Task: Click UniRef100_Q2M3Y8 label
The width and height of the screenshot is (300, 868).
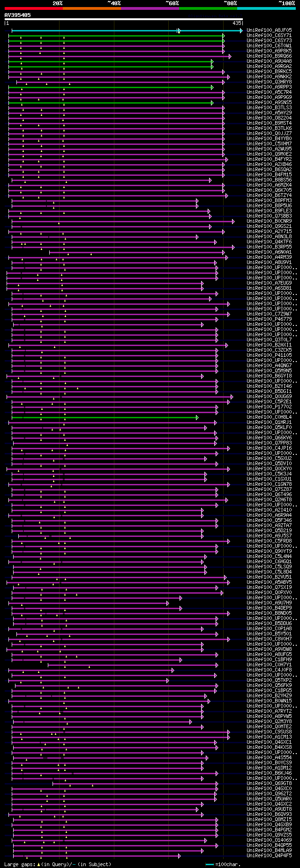Action: (269, 721)
